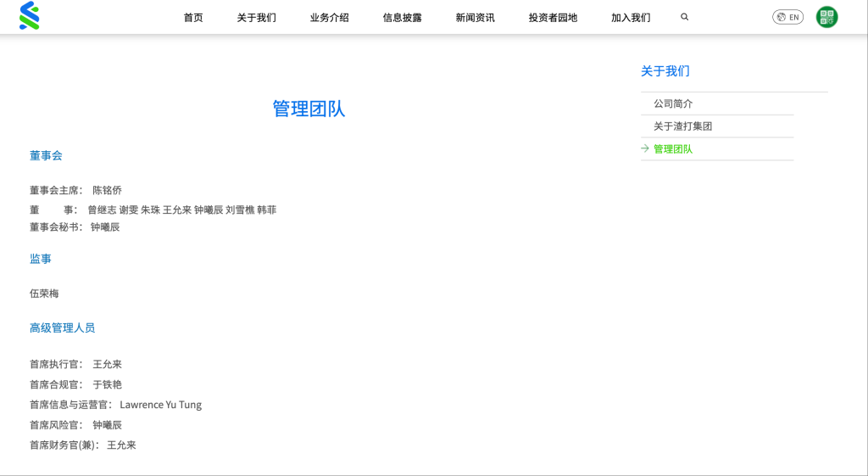The width and height of the screenshot is (868, 476).
Task: Click the green QR code icon
Action: [826, 17]
